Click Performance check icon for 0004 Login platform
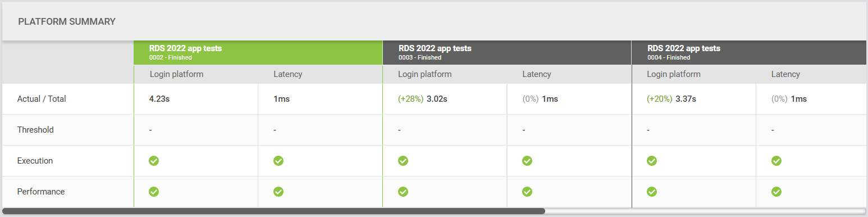 click(x=652, y=192)
